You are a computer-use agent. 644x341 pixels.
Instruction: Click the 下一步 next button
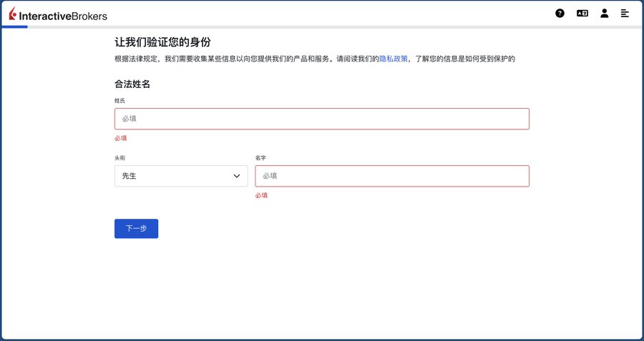pyautogui.click(x=137, y=229)
